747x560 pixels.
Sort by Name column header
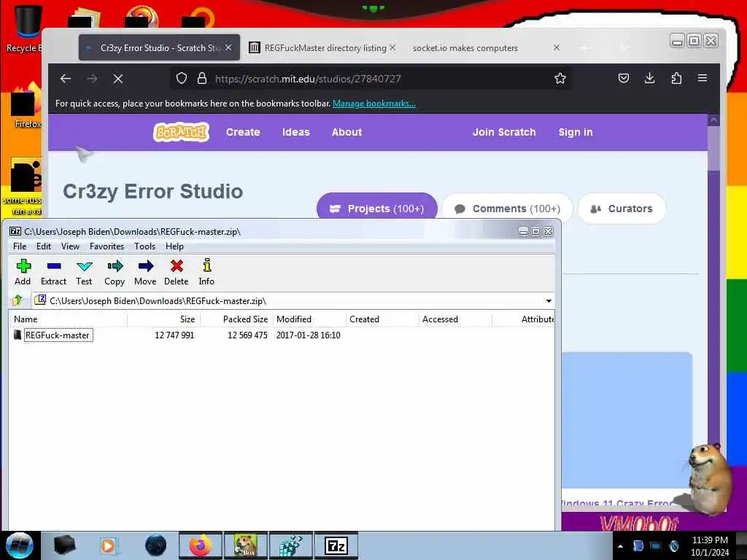[69, 319]
